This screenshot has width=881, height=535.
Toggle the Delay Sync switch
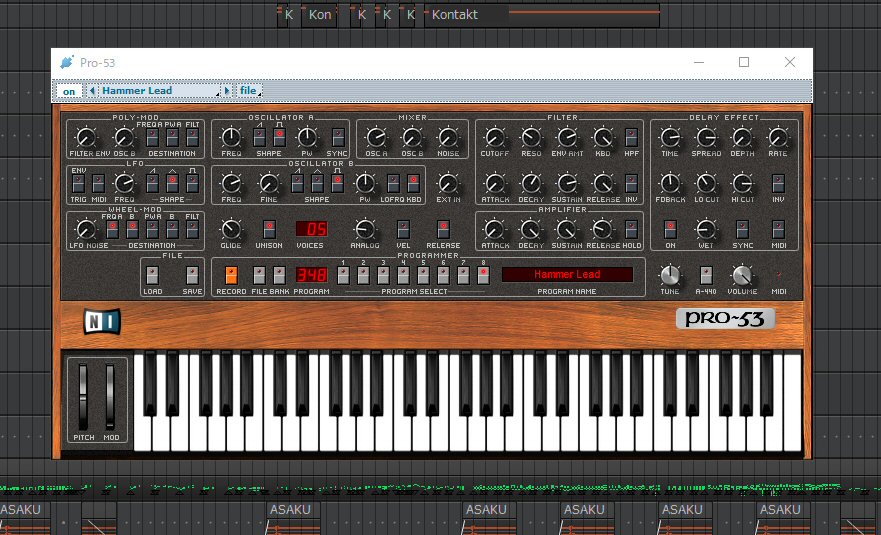point(742,229)
